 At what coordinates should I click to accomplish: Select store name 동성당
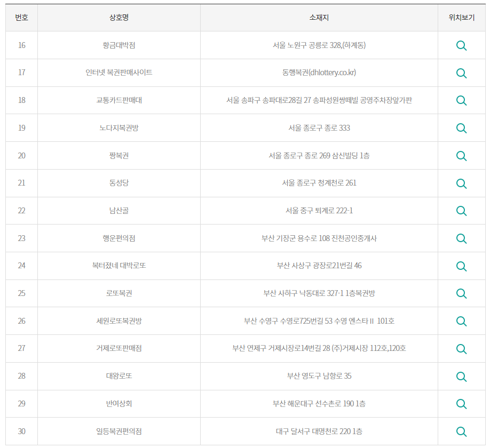[118, 183]
